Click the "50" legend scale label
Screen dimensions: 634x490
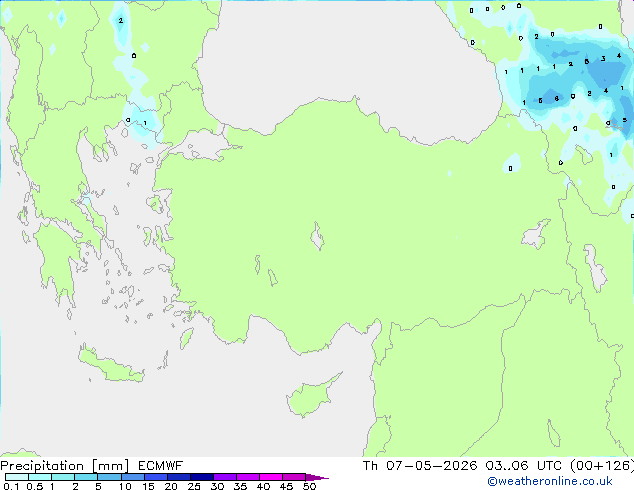tap(309, 486)
